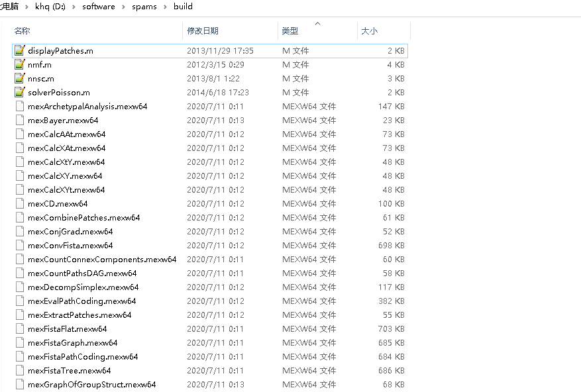Navigate to spams folder in breadcrumb
Image resolution: width=581 pixels, height=392 pixels.
click(144, 7)
